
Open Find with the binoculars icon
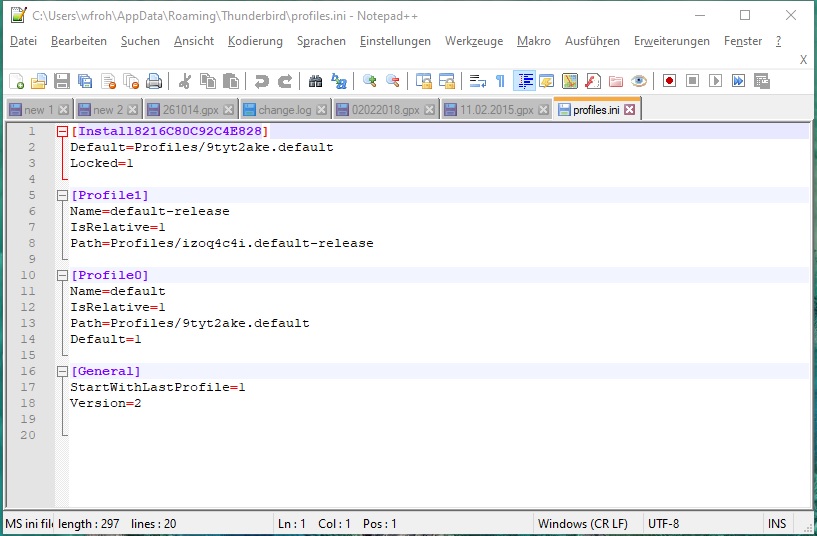[x=316, y=81]
